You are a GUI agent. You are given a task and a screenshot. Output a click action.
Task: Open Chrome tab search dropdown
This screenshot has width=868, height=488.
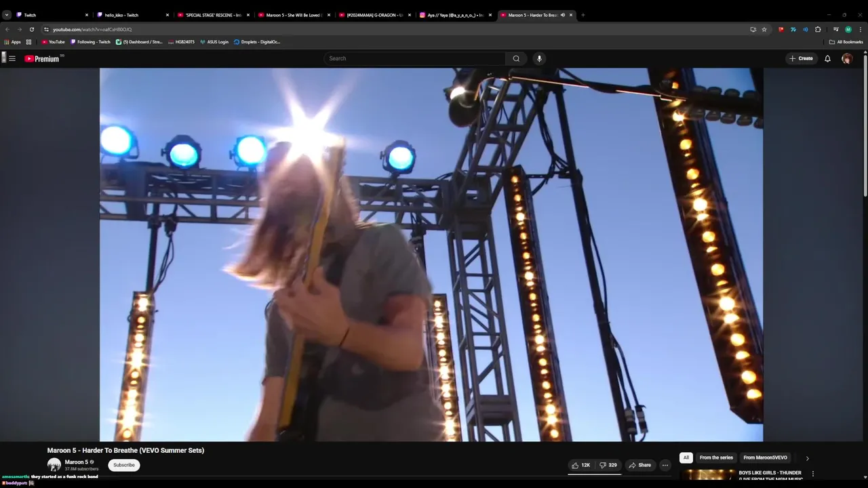click(x=7, y=15)
